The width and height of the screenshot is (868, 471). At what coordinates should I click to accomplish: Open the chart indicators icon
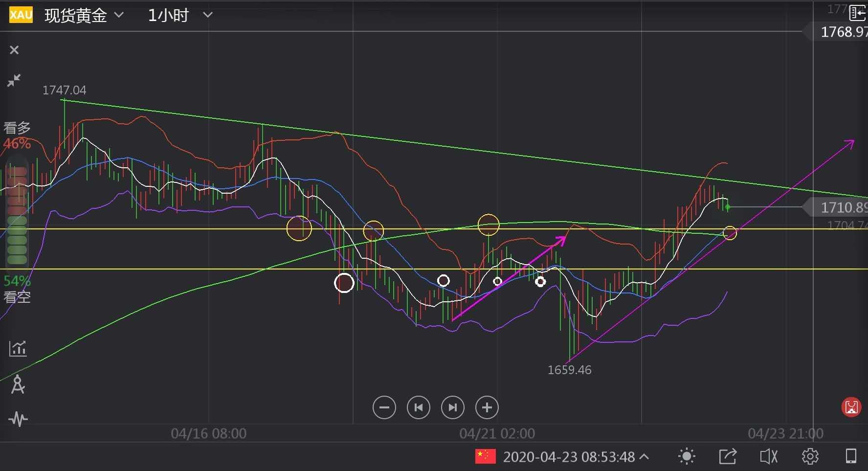pos(18,349)
